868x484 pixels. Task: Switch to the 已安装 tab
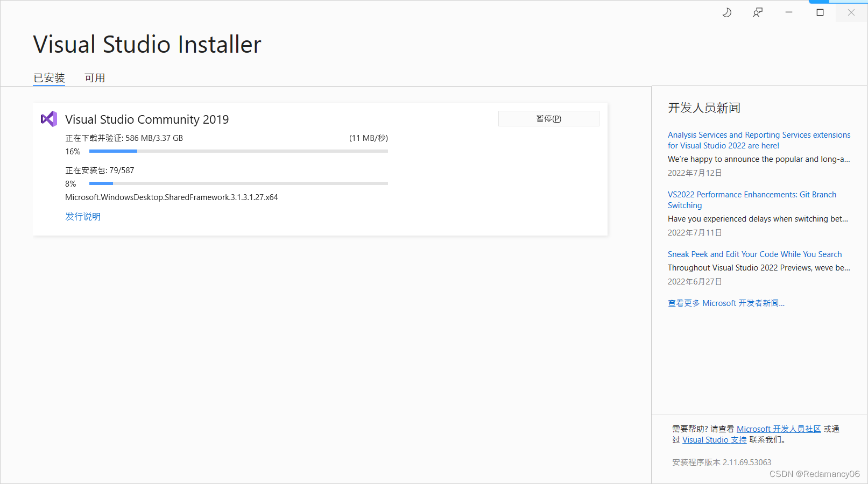pyautogui.click(x=49, y=78)
